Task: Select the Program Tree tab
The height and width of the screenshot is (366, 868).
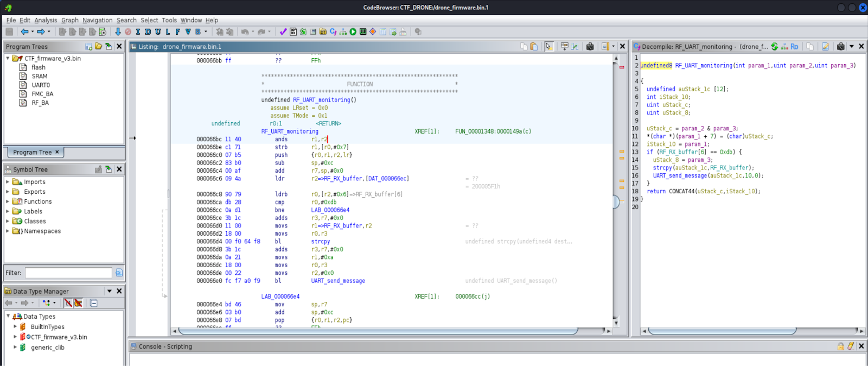Action: pos(33,153)
